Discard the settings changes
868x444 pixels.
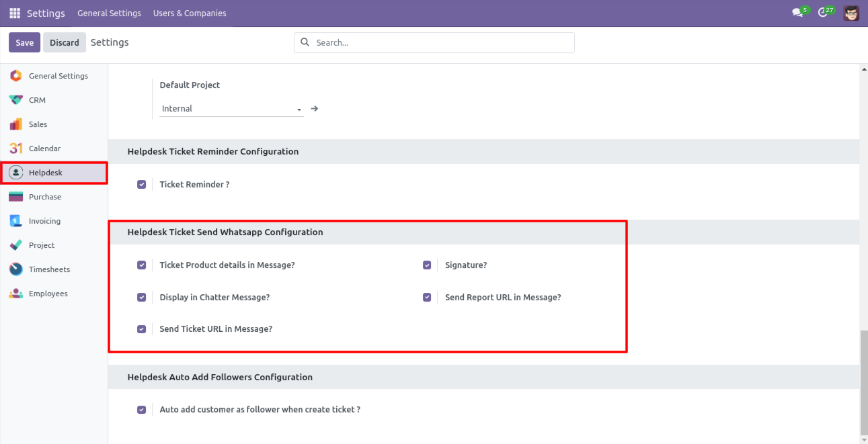point(65,42)
